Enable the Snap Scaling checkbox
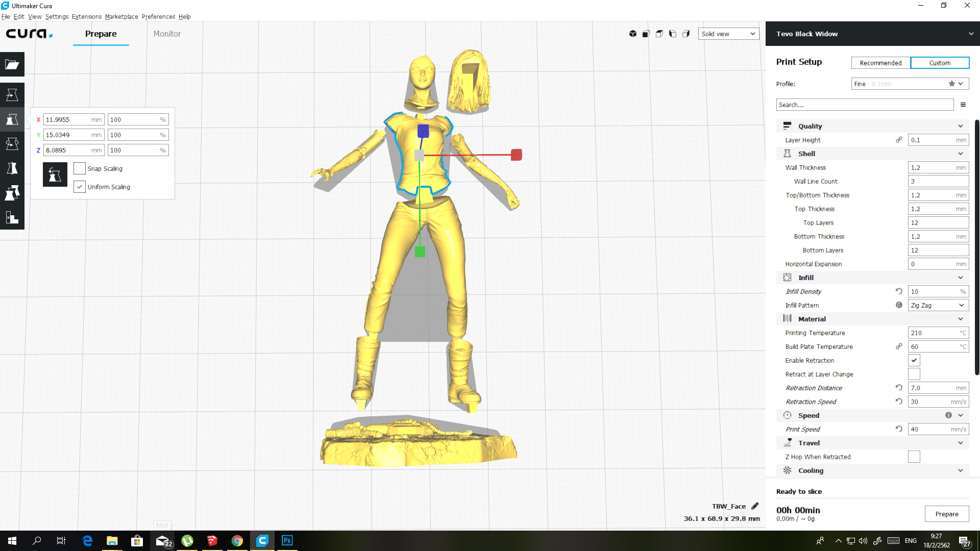The width and height of the screenshot is (980, 551). click(80, 168)
